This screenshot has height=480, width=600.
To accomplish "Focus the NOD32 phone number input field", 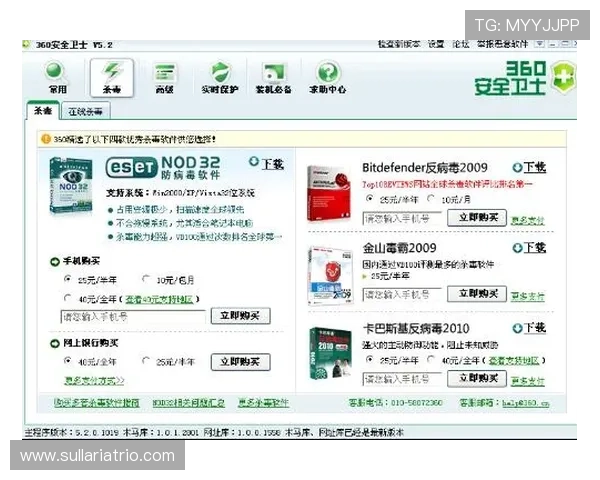I will point(133,317).
